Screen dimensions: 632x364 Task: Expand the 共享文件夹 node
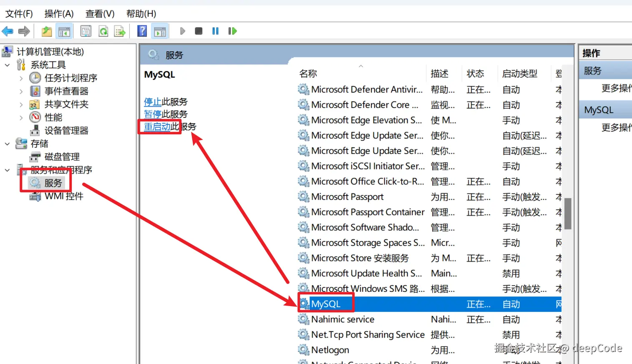[x=21, y=104]
